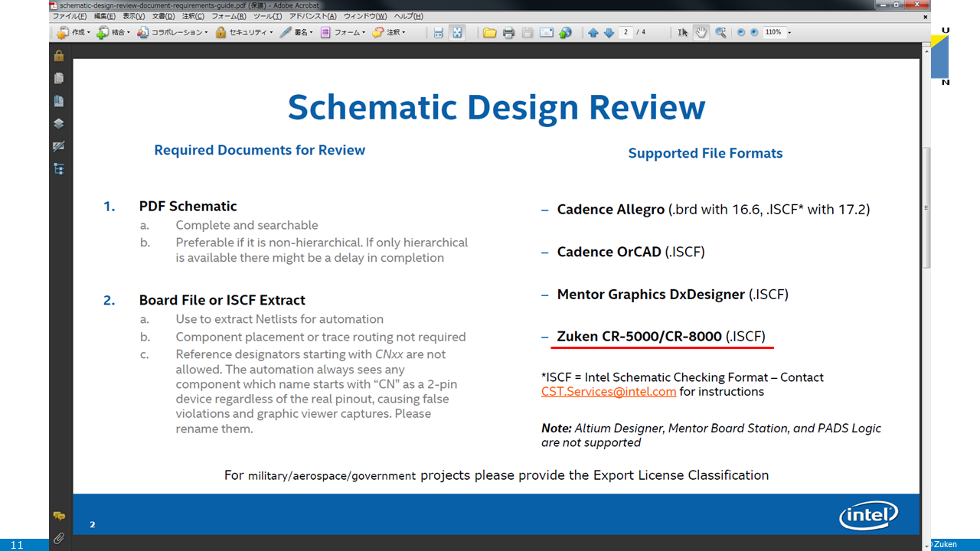Click the print icon in toolbar
The width and height of the screenshot is (980, 551).
tap(508, 33)
